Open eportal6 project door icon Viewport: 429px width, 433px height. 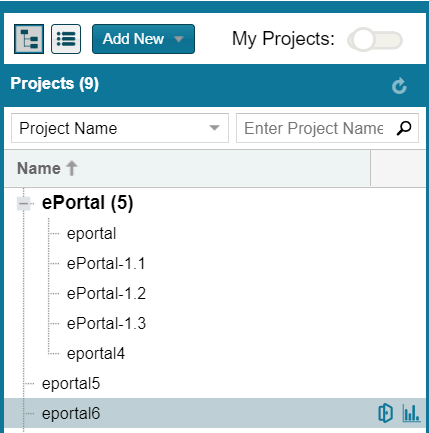pos(386,413)
